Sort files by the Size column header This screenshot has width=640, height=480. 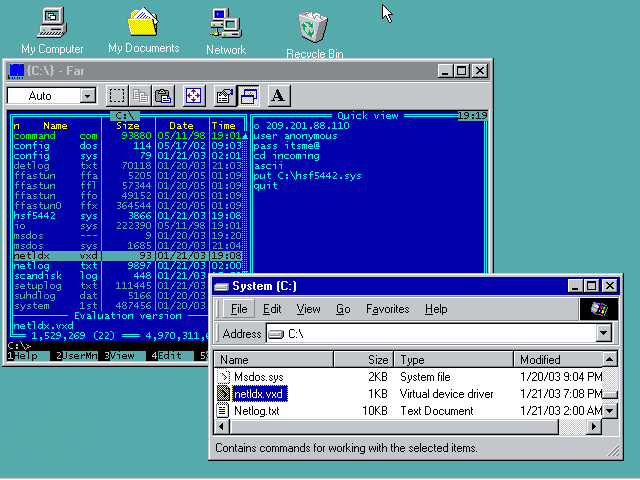pos(364,360)
